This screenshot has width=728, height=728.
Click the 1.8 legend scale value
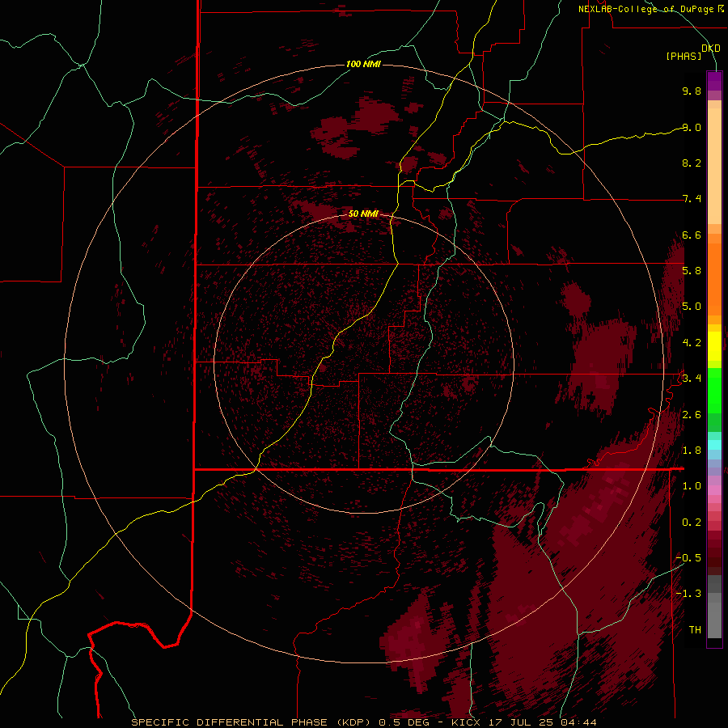pos(692,451)
